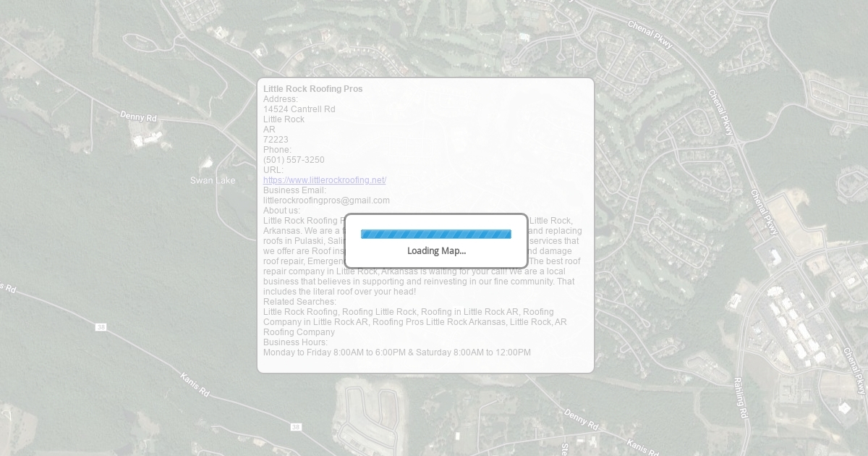Select the business hours schedule text

point(396,352)
